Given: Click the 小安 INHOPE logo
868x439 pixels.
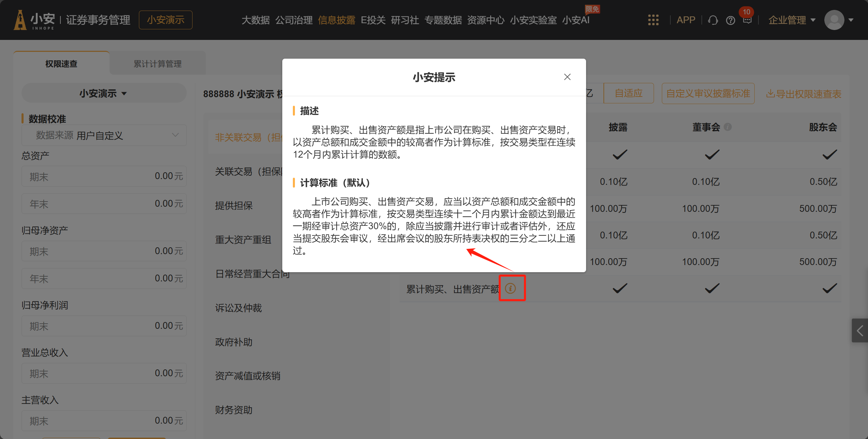Looking at the screenshot, I should (x=34, y=20).
